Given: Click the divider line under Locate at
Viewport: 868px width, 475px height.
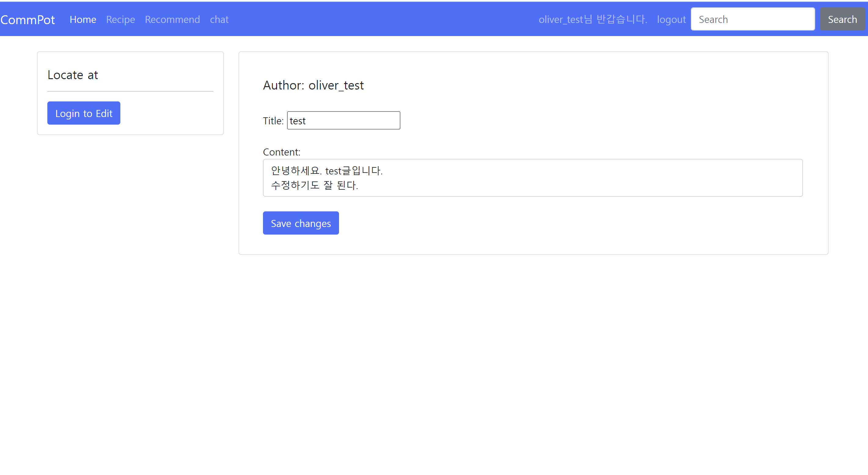Looking at the screenshot, I should click(130, 91).
